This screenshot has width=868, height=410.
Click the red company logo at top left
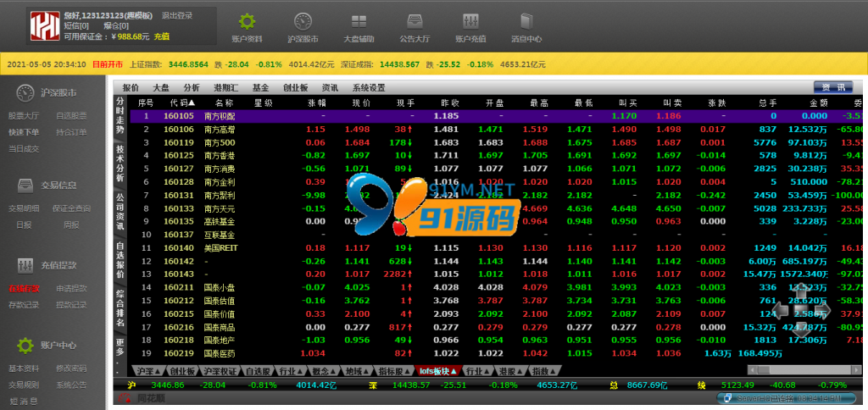click(44, 26)
